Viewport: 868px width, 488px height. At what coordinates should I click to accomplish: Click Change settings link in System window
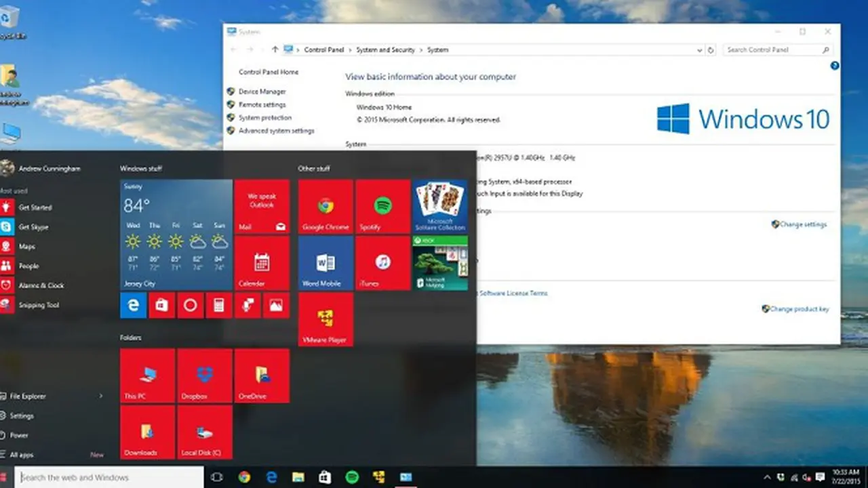click(x=804, y=224)
